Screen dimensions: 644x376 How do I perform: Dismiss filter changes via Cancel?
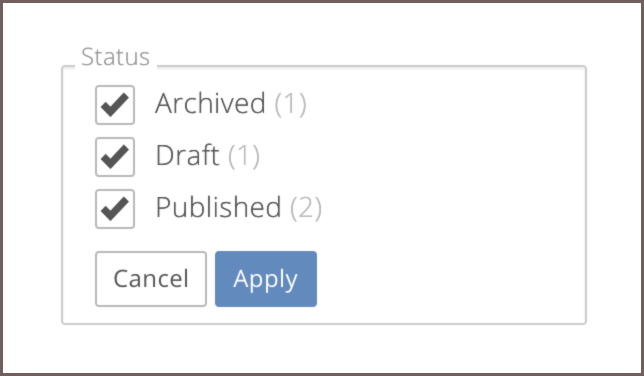click(151, 279)
